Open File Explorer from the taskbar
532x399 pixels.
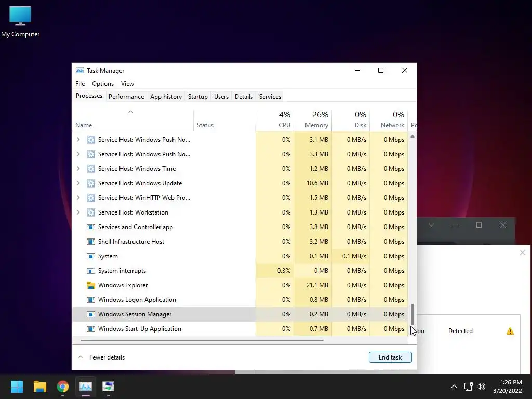tap(39, 387)
